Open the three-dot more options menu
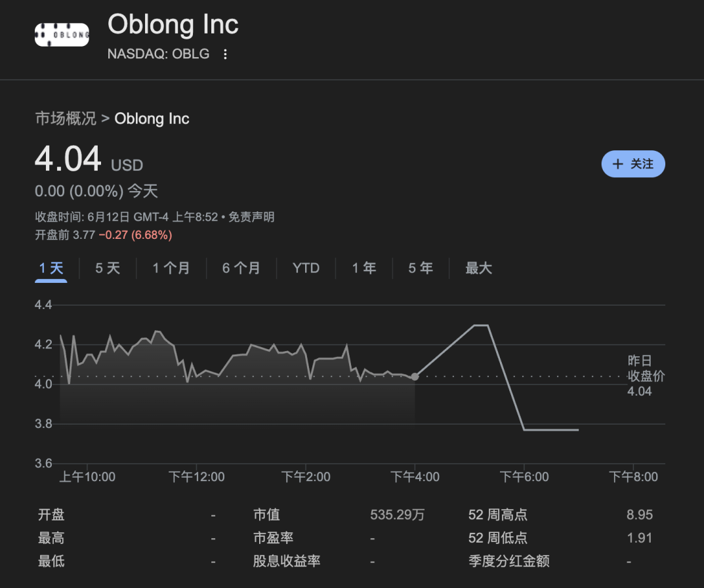 tap(225, 54)
